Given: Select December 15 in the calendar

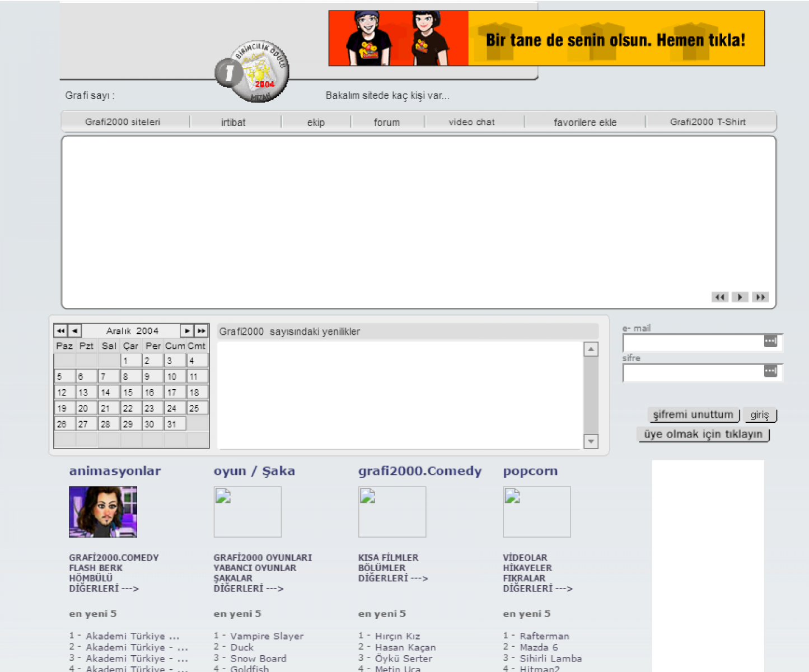Looking at the screenshot, I should coord(130,393).
